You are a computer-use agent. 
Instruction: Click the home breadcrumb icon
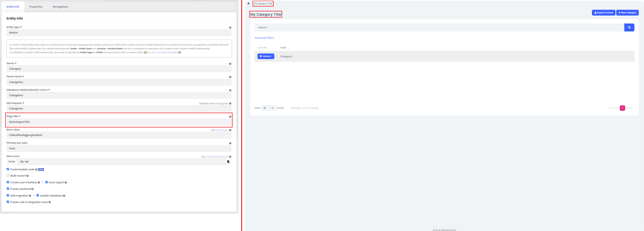(248, 3)
